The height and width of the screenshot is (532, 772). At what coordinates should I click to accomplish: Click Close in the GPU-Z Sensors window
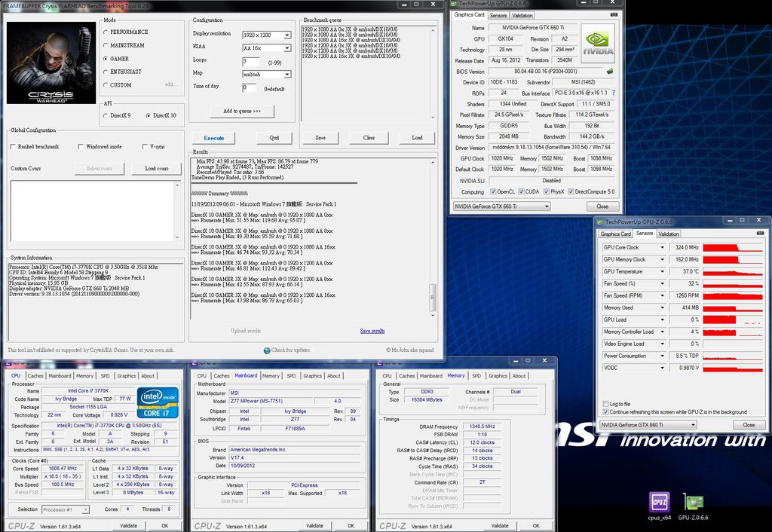749,425
